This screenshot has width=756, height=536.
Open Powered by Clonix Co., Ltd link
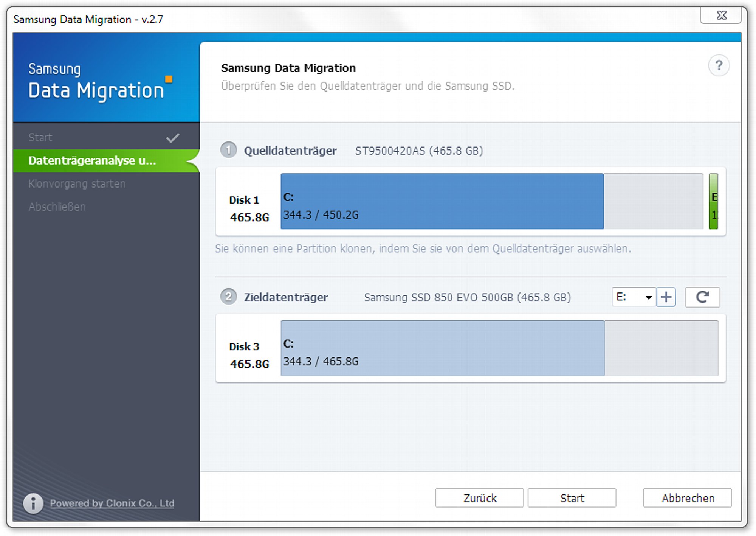pos(112,503)
